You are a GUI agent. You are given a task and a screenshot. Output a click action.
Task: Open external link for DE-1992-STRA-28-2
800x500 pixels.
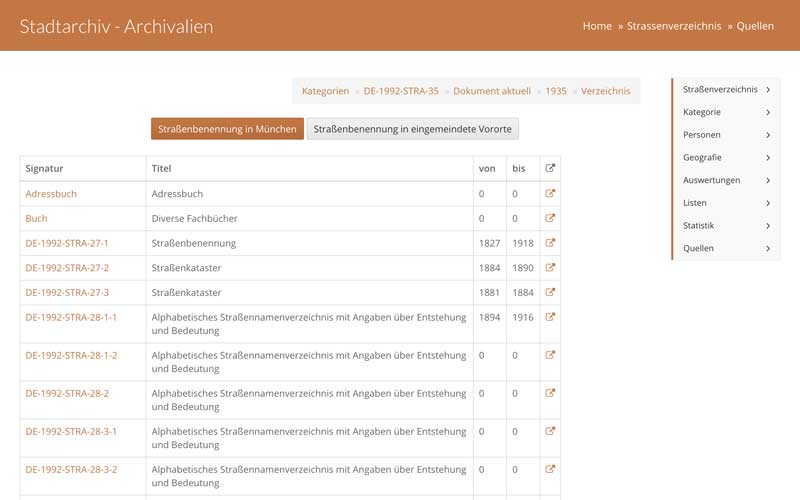[x=550, y=393]
